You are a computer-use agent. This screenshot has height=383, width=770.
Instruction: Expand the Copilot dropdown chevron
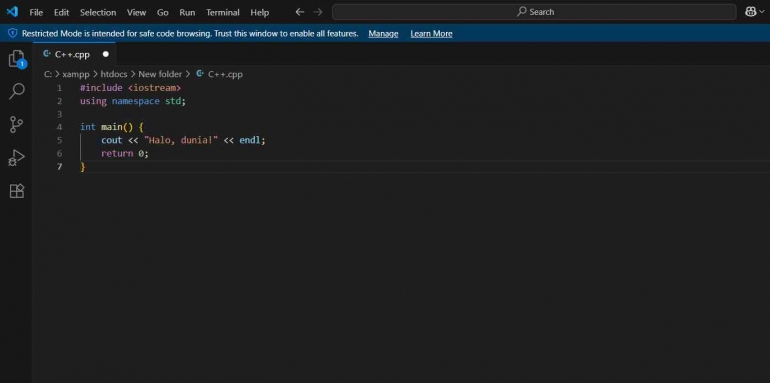(762, 12)
